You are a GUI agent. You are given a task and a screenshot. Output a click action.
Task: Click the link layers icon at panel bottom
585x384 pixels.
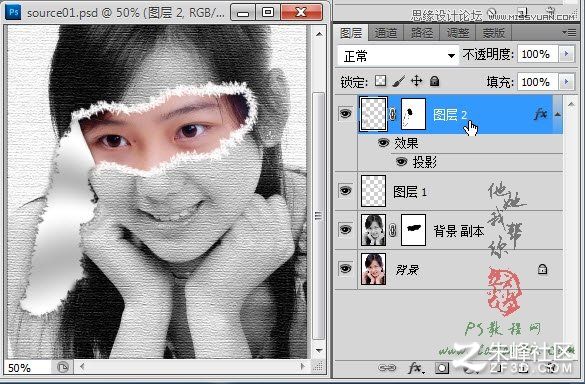point(387,368)
